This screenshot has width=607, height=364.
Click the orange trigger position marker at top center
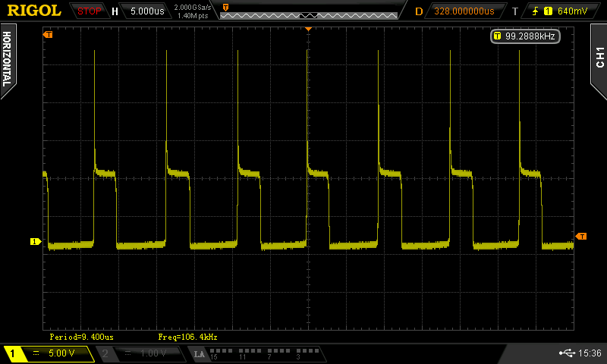click(308, 28)
